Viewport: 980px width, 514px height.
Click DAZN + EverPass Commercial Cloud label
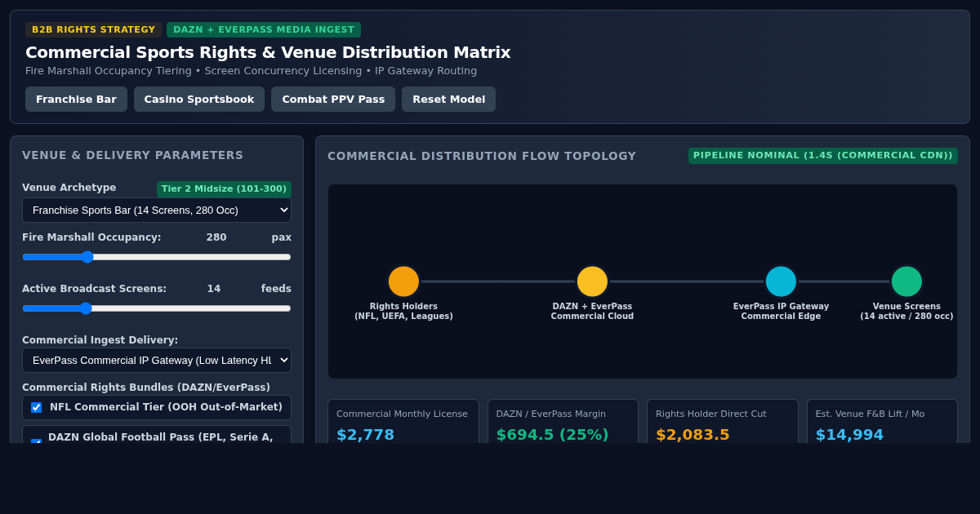tap(592, 311)
